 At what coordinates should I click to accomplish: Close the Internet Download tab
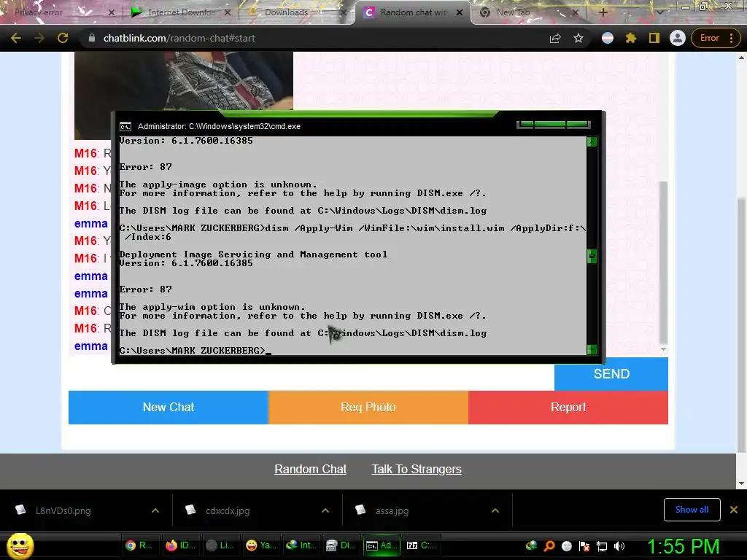click(x=228, y=12)
